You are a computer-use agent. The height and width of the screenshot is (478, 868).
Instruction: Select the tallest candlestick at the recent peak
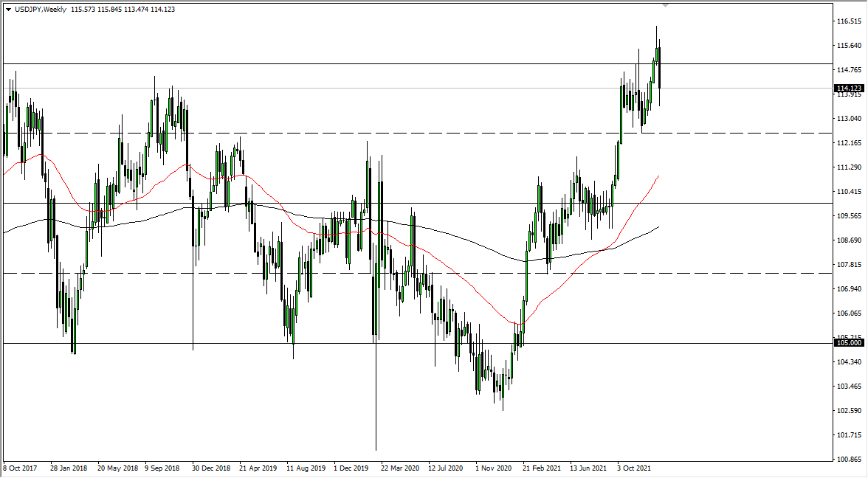pos(657,44)
